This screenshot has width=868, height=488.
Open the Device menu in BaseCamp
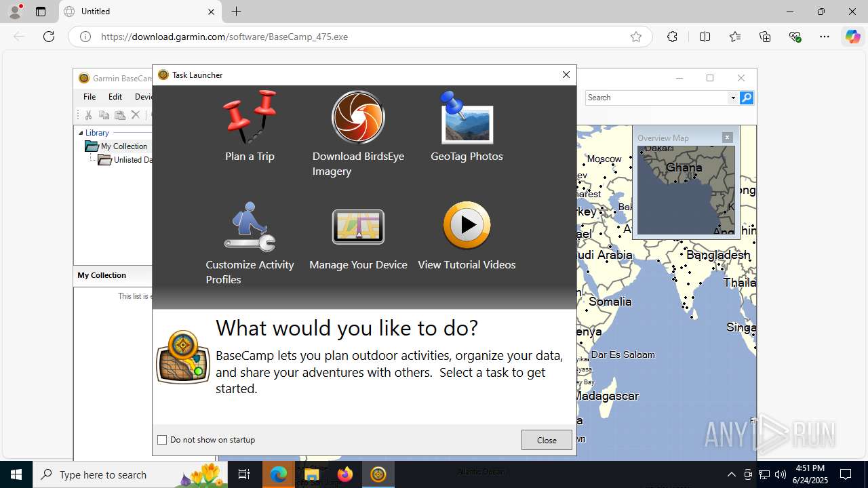point(143,97)
